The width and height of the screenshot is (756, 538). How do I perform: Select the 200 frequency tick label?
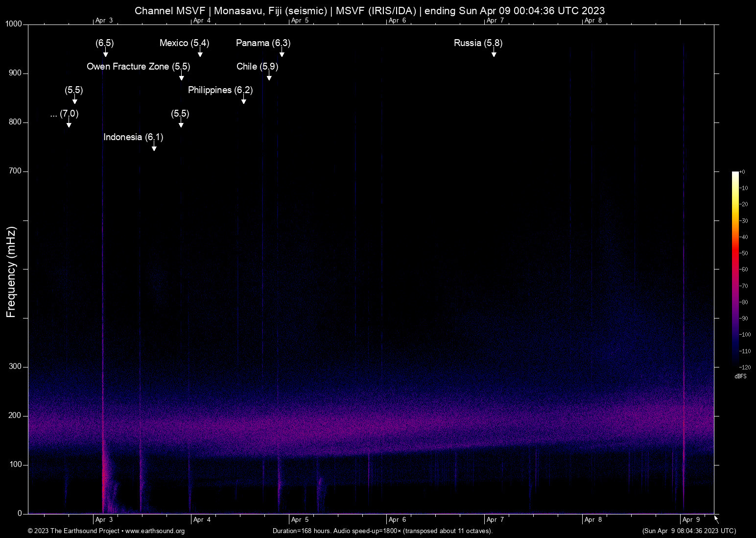16,416
